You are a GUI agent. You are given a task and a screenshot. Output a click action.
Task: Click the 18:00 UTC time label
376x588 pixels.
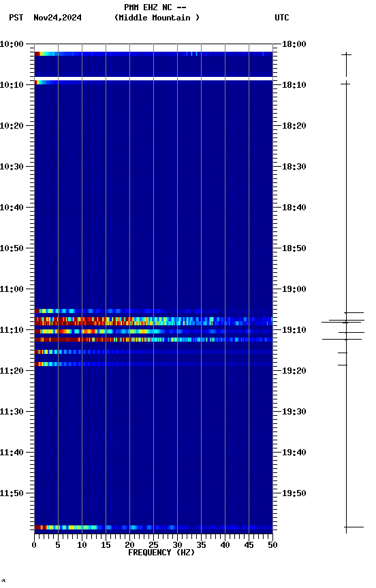click(294, 44)
